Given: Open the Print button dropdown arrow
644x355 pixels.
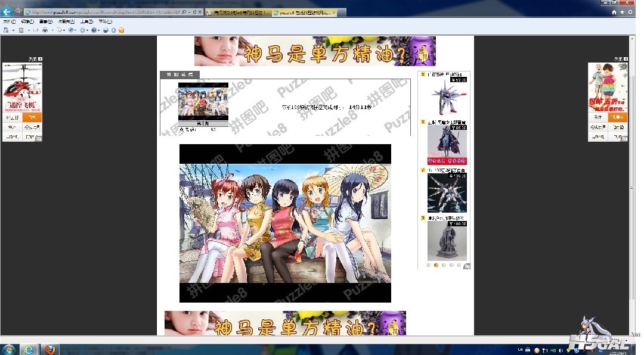Looking at the screenshot, I should tap(52, 30).
